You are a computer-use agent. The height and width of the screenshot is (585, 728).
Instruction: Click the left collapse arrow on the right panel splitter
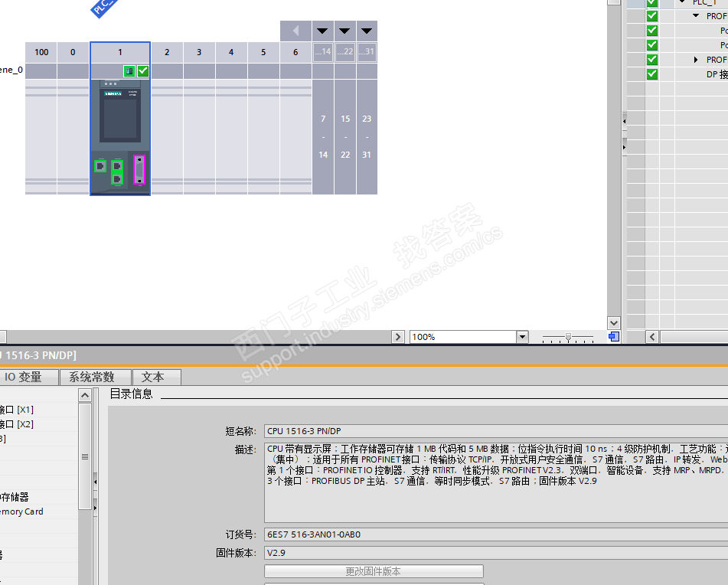624,121
